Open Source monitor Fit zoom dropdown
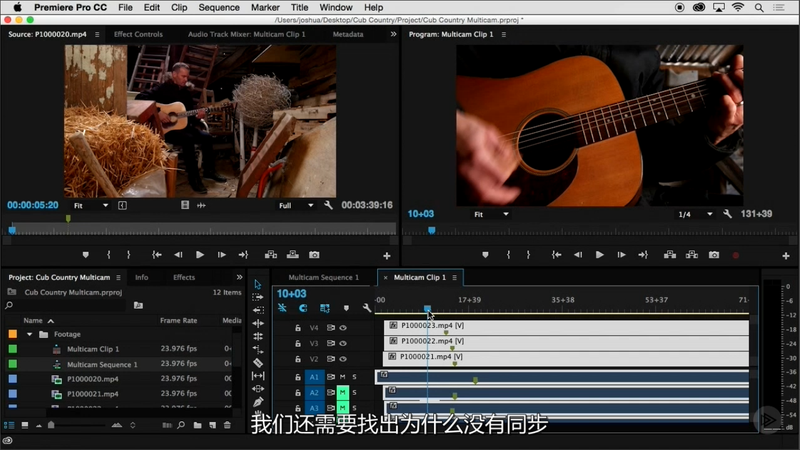The width and height of the screenshot is (800, 450). click(x=91, y=206)
